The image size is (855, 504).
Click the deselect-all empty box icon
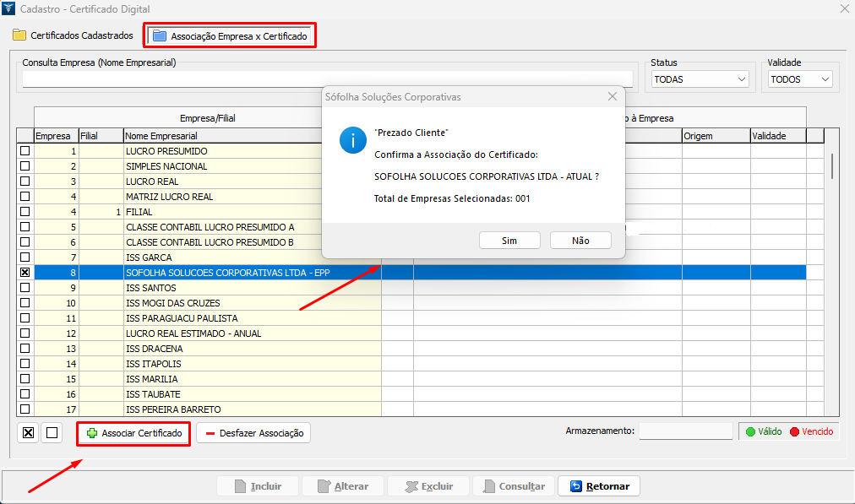pyautogui.click(x=52, y=433)
